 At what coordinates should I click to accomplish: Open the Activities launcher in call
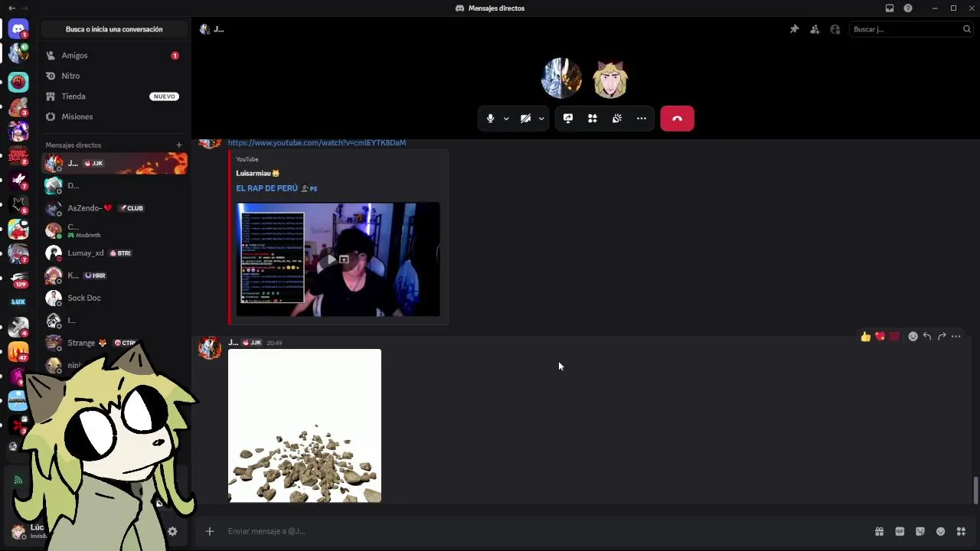[593, 119]
